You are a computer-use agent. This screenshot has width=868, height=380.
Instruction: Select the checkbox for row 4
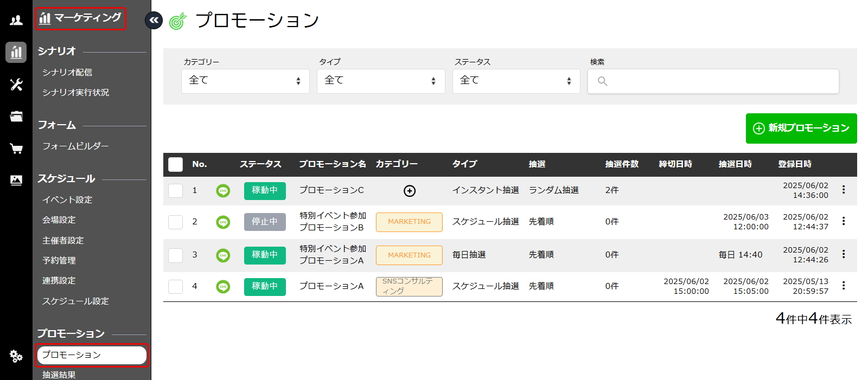click(x=176, y=286)
